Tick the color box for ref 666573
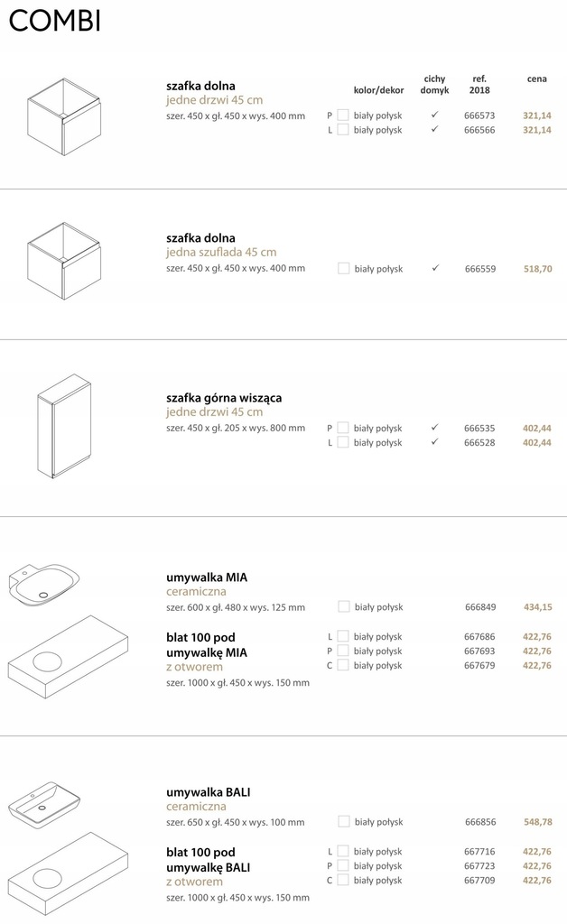The height and width of the screenshot is (924, 567). (343, 115)
